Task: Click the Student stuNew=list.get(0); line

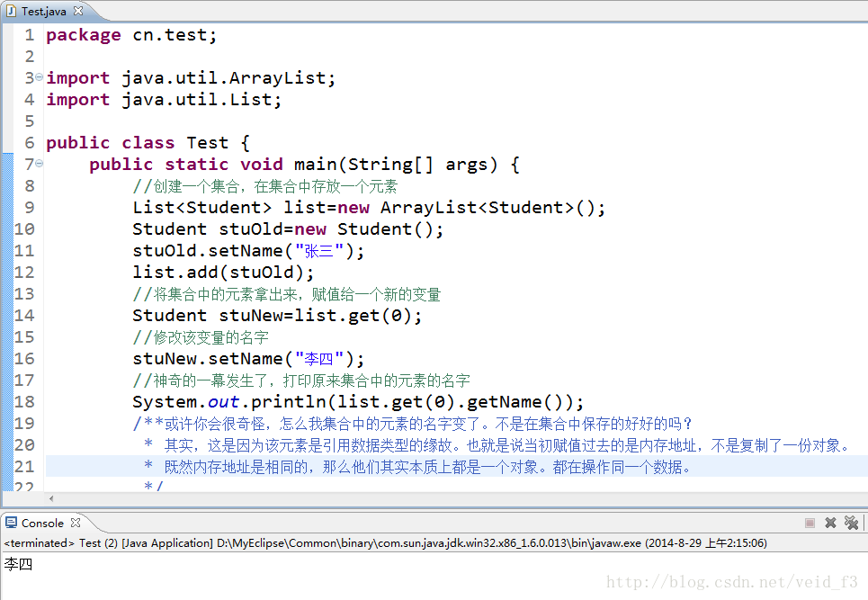Action: click(277, 316)
